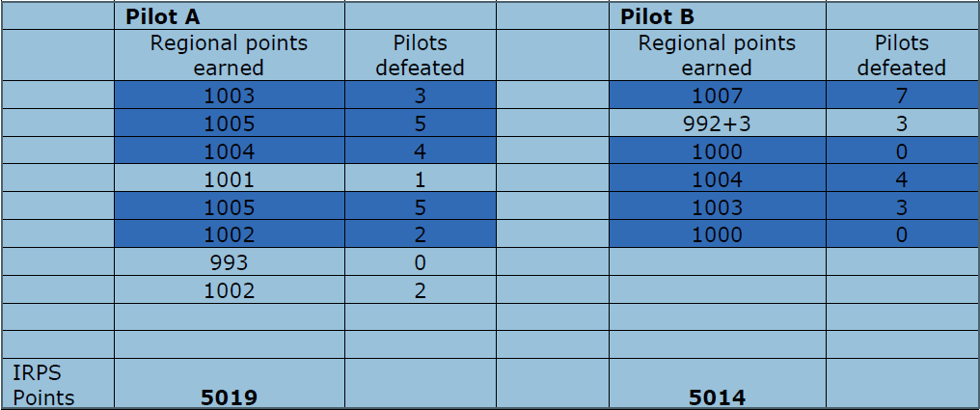Select Pilot B's Regional points earned header

tap(718, 55)
